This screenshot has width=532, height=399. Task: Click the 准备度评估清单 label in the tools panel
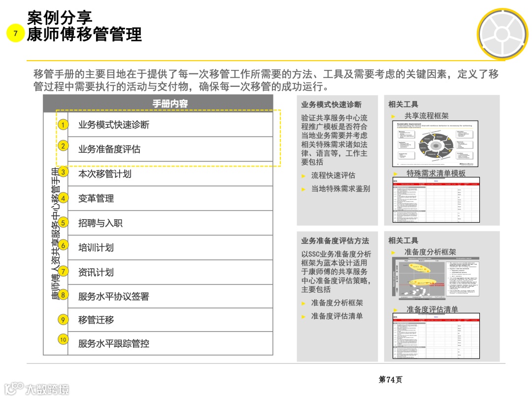432,309
